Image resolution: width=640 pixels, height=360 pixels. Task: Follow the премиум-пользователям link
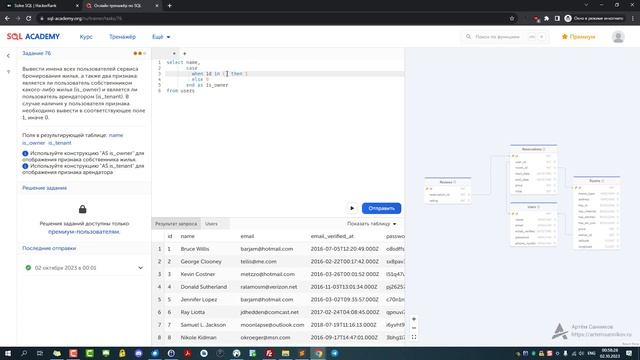(x=84, y=231)
